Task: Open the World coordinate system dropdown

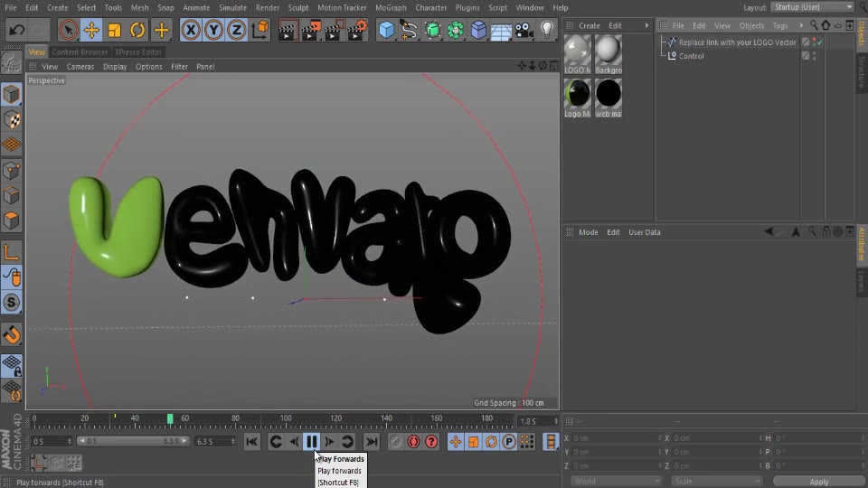Action: tap(616, 481)
